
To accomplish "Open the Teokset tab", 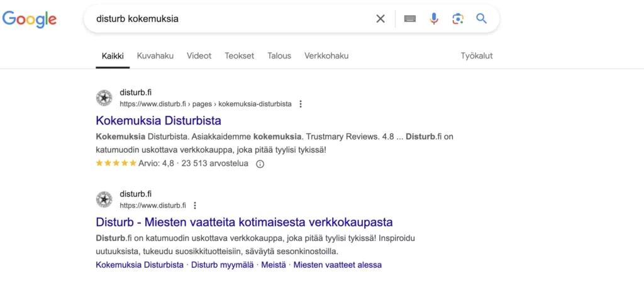I will click(x=240, y=56).
